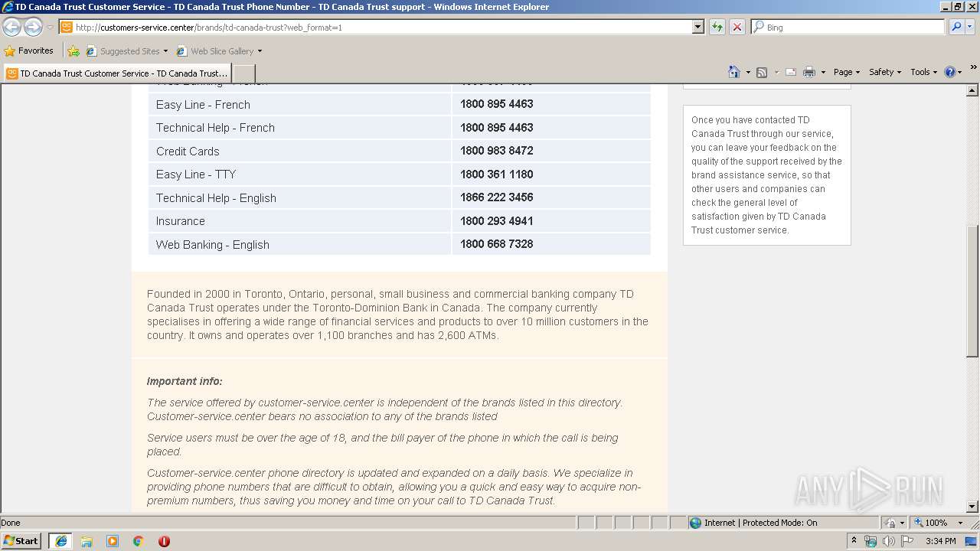Click the vertical scrollbar up arrow
Image resolution: width=980 pixels, height=551 pixels.
[972, 90]
